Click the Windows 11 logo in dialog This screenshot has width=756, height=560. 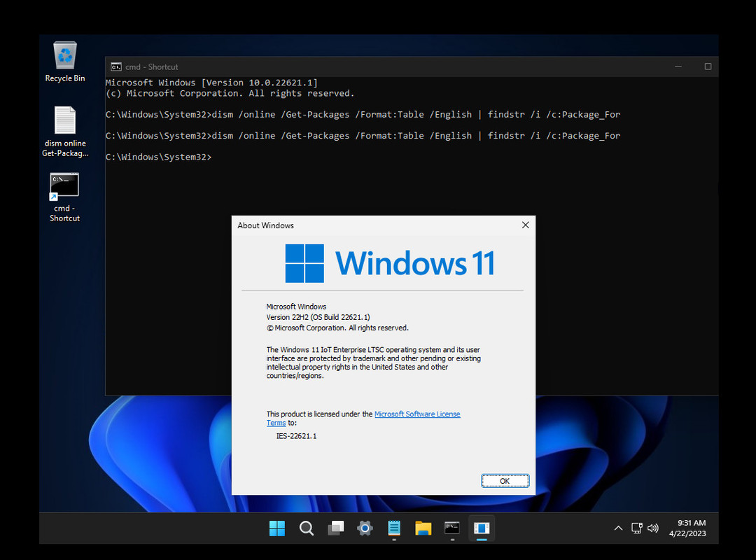tap(390, 263)
